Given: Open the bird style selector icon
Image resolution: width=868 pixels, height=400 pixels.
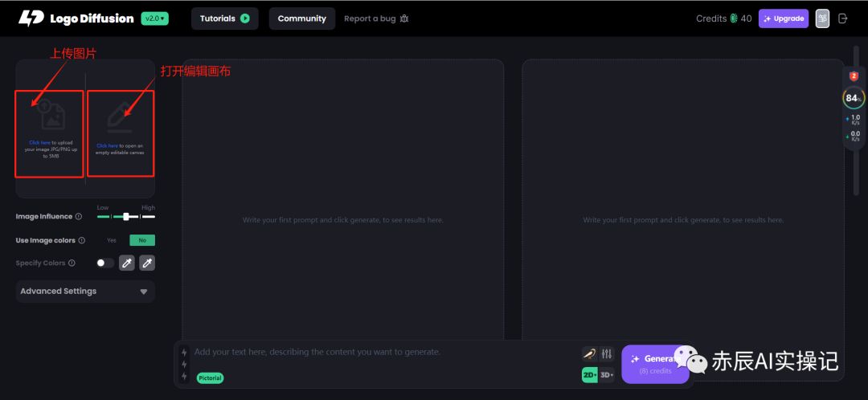Looking at the screenshot, I should (x=590, y=353).
